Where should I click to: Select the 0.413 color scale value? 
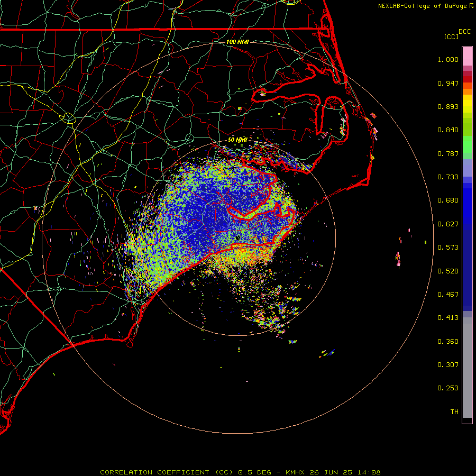click(x=448, y=318)
